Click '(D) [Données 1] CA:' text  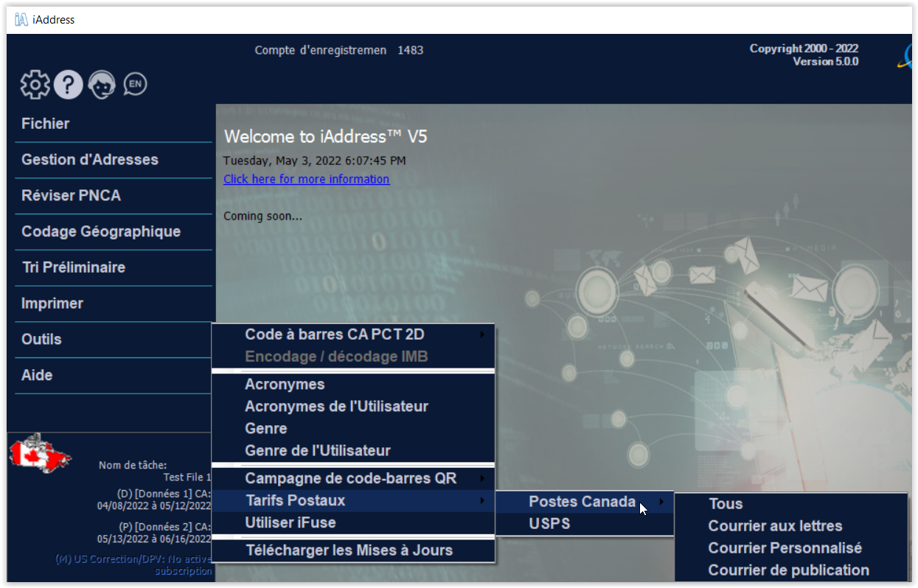(164, 494)
